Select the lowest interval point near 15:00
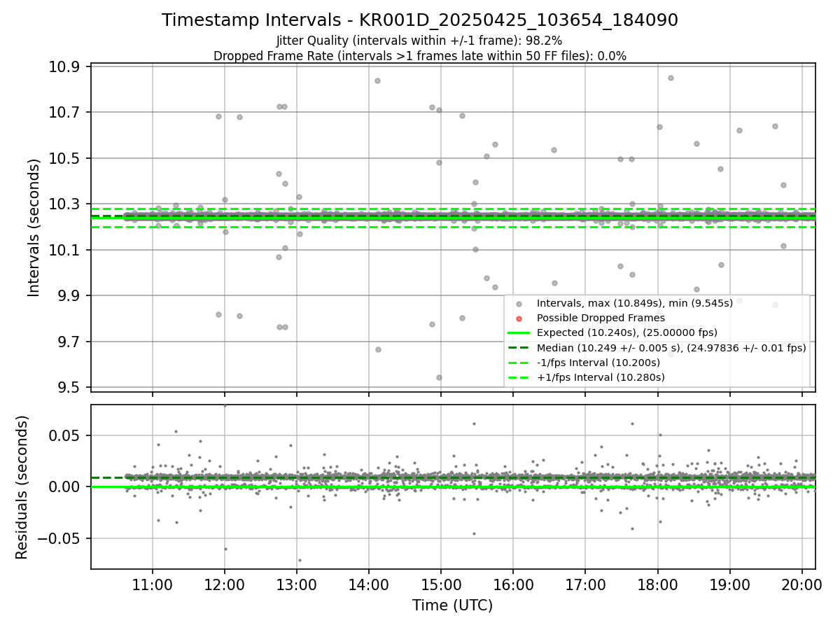 point(439,377)
